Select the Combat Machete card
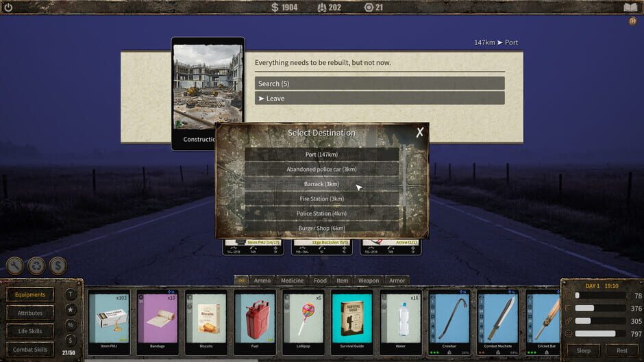The image size is (644, 362). (x=498, y=322)
